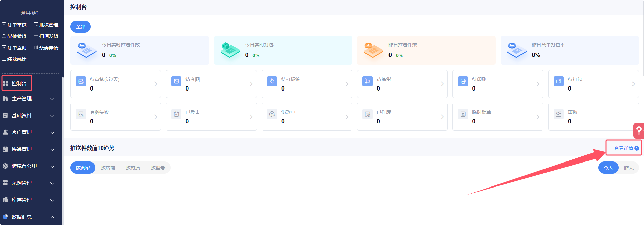This screenshot has height=225, width=644.
Task: Open 待审核(近2天) card arrow
Action: click(x=156, y=84)
